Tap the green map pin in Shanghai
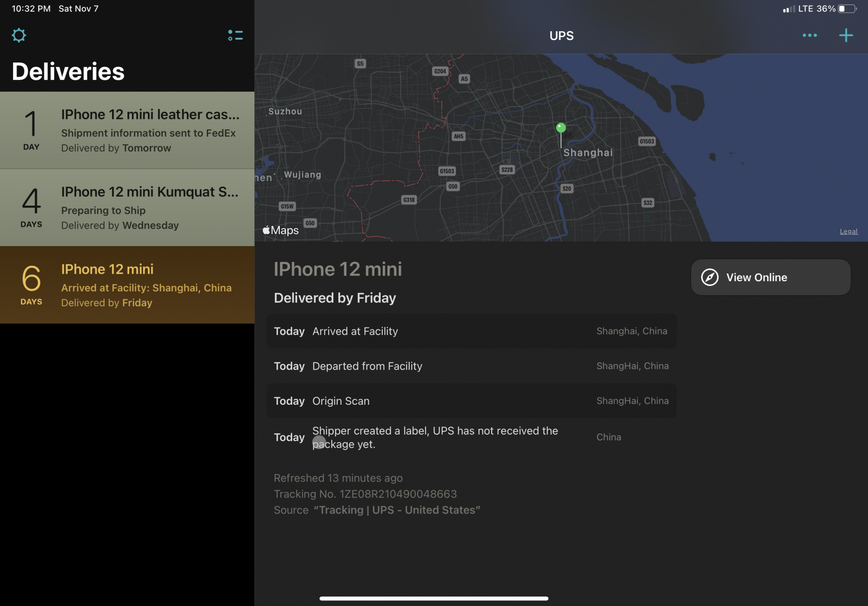Image resolution: width=868 pixels, height=606 pixels. (x=561, y=128)
